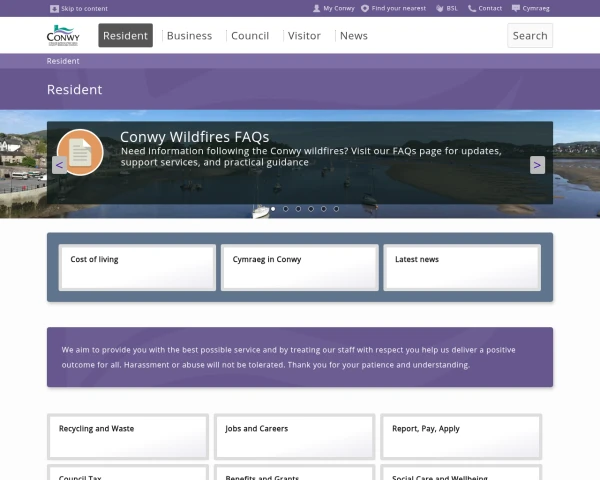Click the My Conwy person icon
Screen dimensions: 600x480
(x=316, y=8)
